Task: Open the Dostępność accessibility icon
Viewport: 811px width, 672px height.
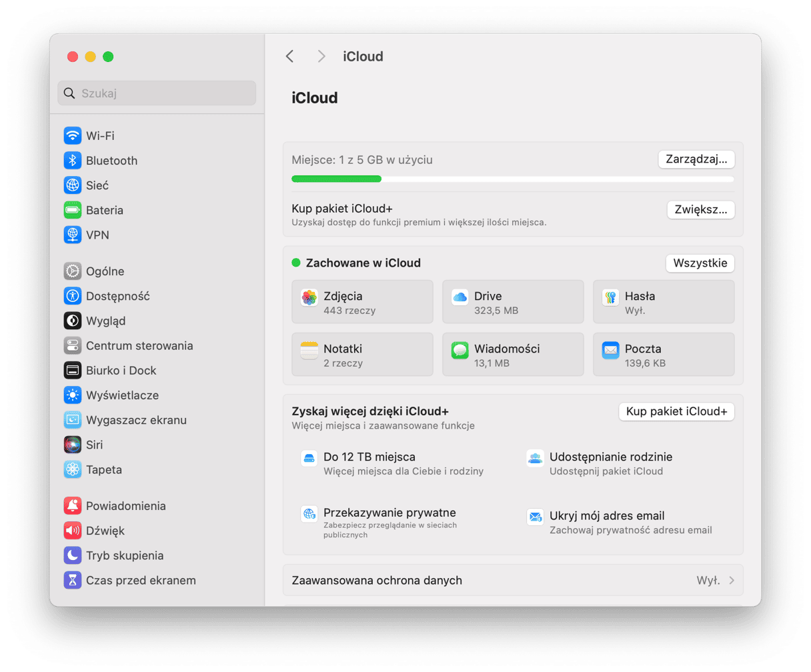Action: pyautogui.click(x=73, y=295)
